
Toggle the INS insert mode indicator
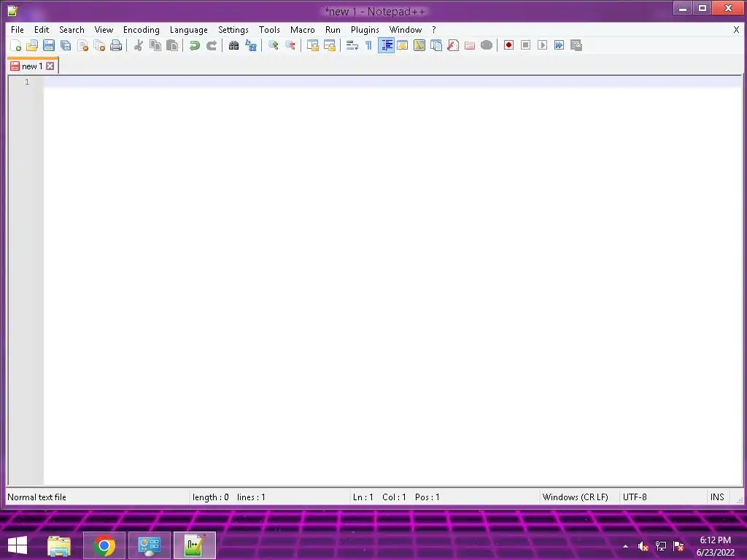pyautogui.click(x=717, y=497)
